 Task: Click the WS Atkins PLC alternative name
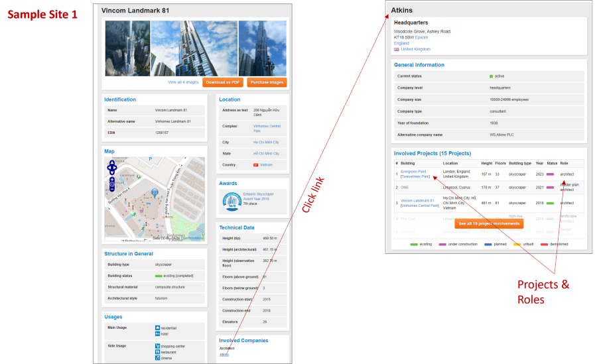coord(501,135)
